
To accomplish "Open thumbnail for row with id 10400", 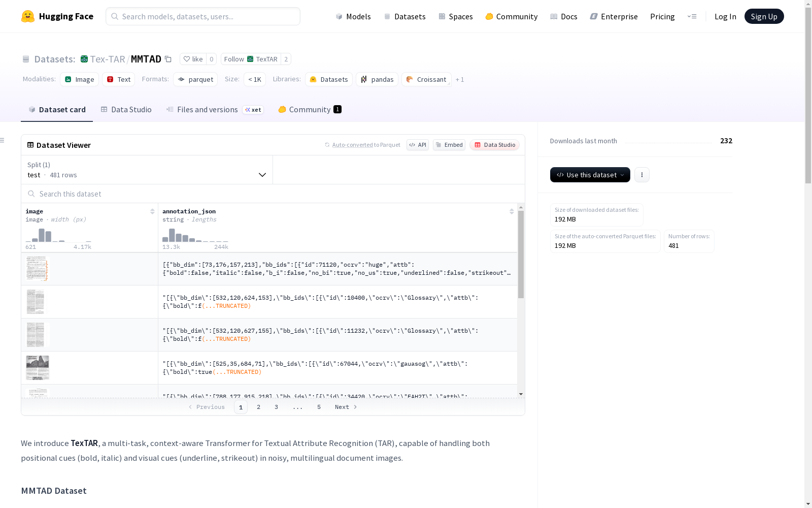I will [x=36, y=302].
